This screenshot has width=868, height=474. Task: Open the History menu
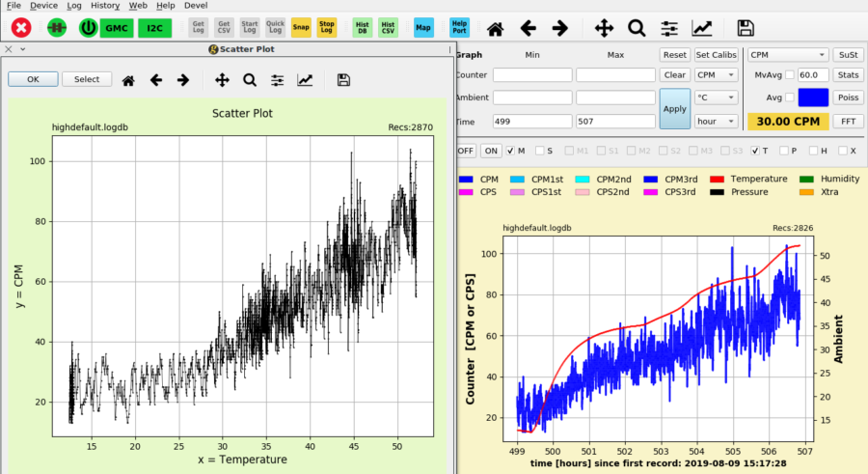pos(105,6)
